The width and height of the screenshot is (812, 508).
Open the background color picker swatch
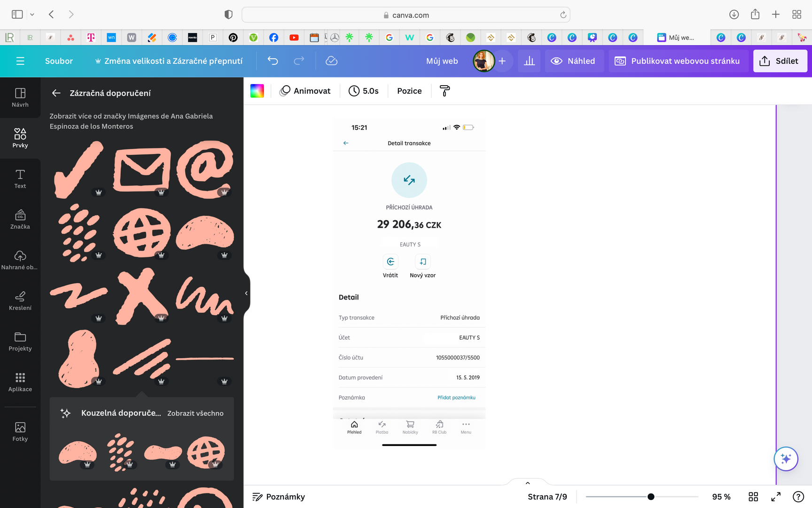(x=257, y=91)
